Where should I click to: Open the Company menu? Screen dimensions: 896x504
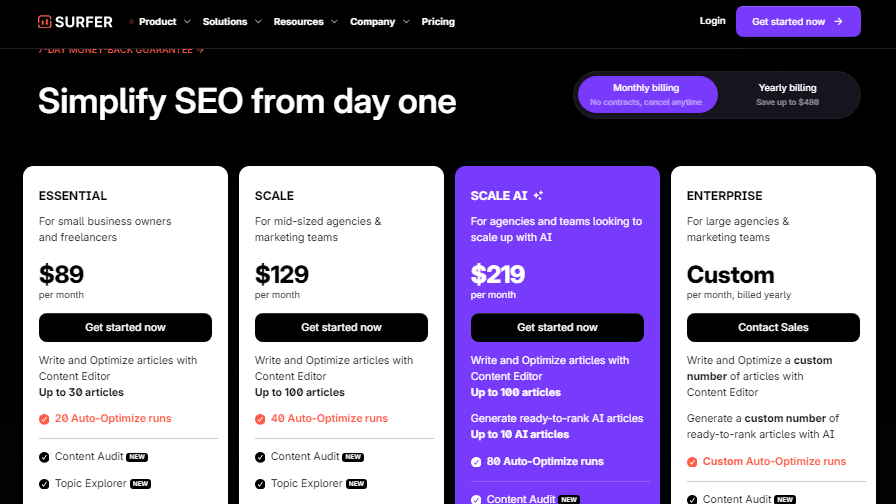point(379,22)
